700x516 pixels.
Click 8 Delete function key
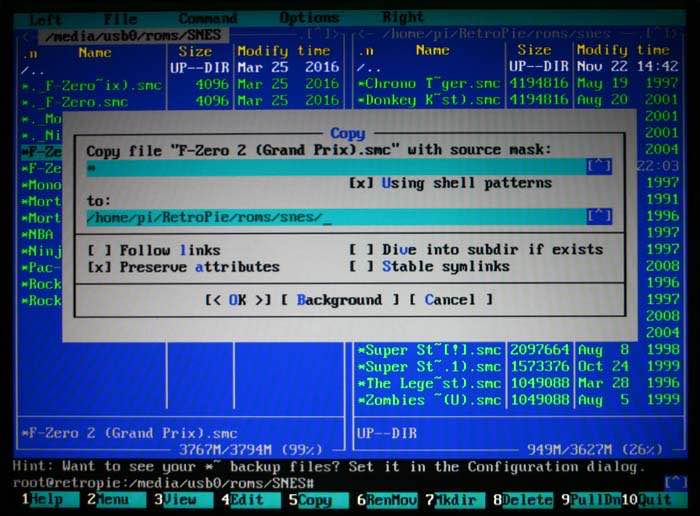click(x=523, y=499)
